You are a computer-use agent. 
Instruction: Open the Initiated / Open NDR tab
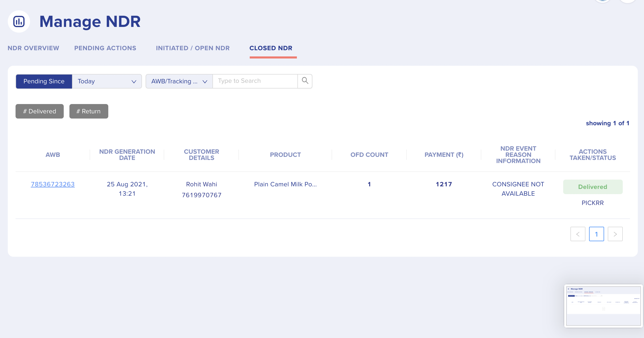click(193, 48)
